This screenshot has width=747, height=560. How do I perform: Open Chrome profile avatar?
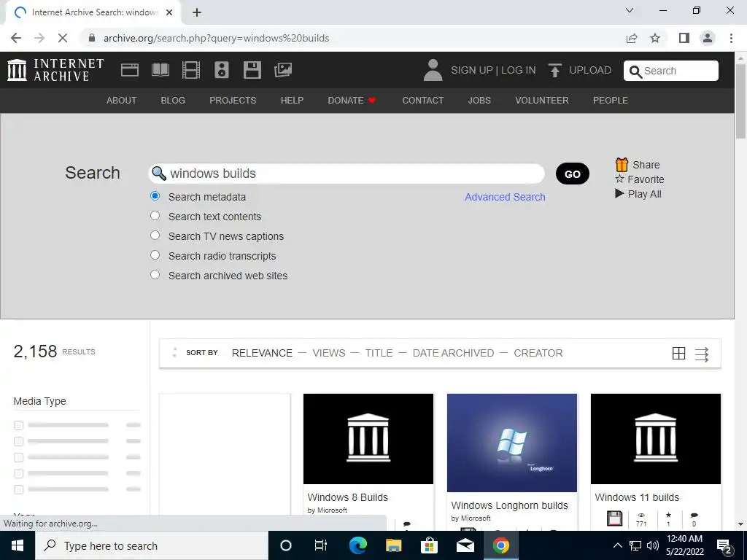pos(708,38)
